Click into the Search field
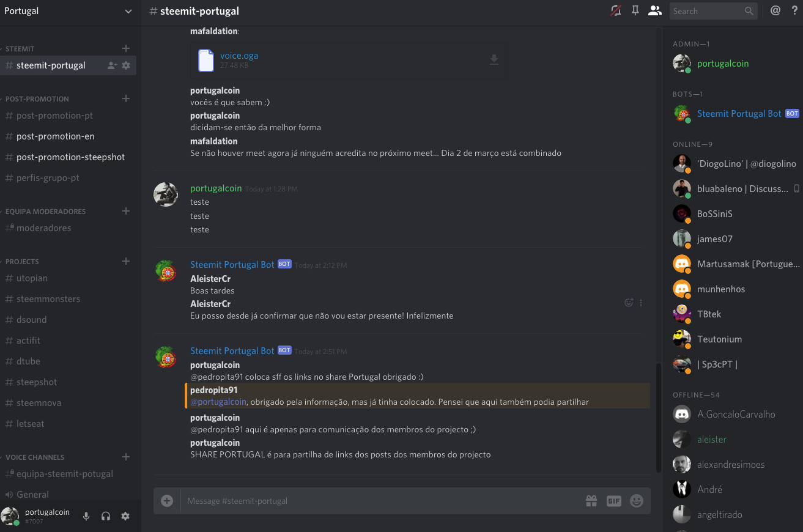Viewport: 803px width, 532px height. point(708,11)
